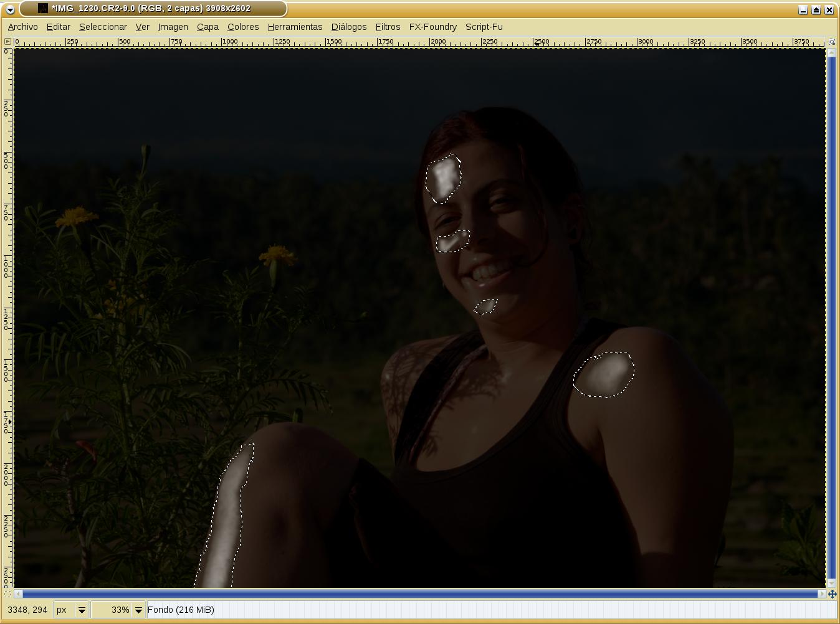Open the Colores menu
This screenshot has height=624, width=840.
click(243, 27)
